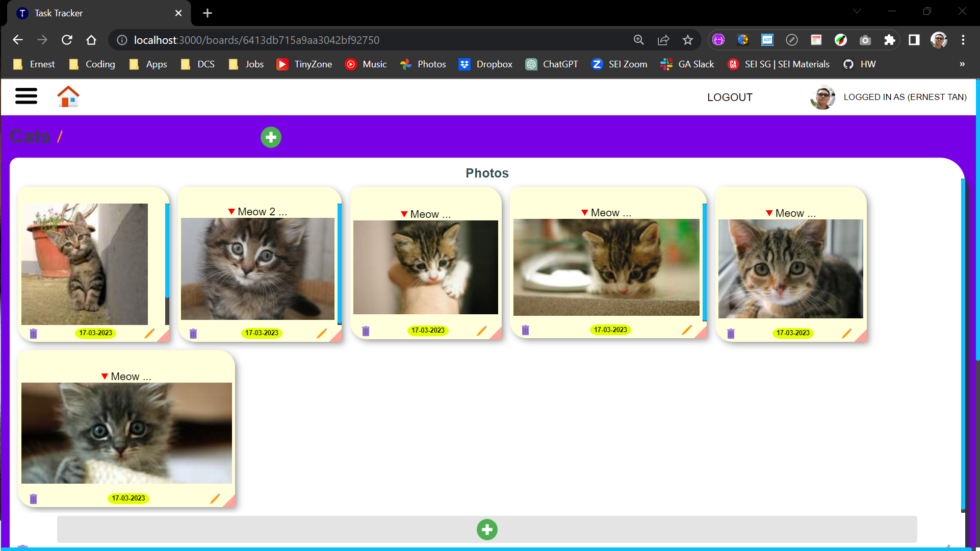This screenshot has height=551, width=980.
Task: Open the ChatGPT bookmark
Action: click(553, 64)
